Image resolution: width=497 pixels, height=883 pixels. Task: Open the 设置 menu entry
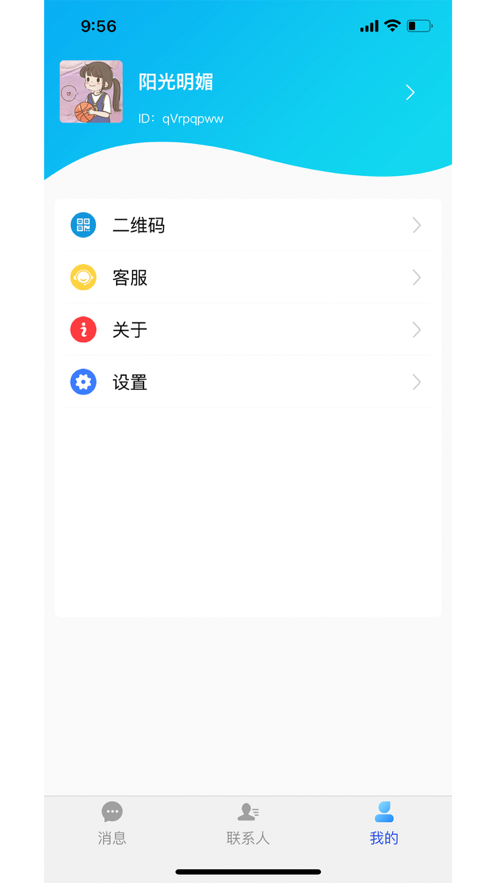point(248,382)
